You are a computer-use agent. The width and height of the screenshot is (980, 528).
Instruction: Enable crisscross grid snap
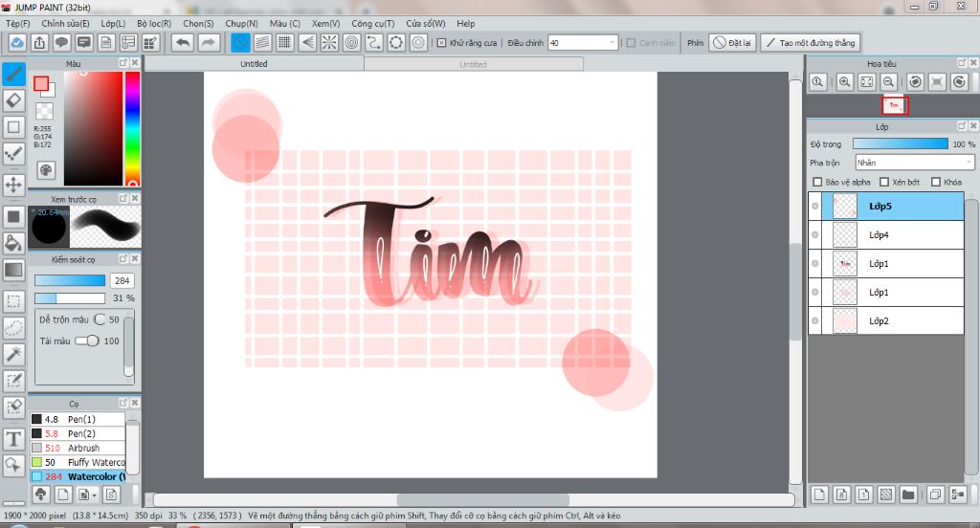pyautogui.click(x=284, y=42)
